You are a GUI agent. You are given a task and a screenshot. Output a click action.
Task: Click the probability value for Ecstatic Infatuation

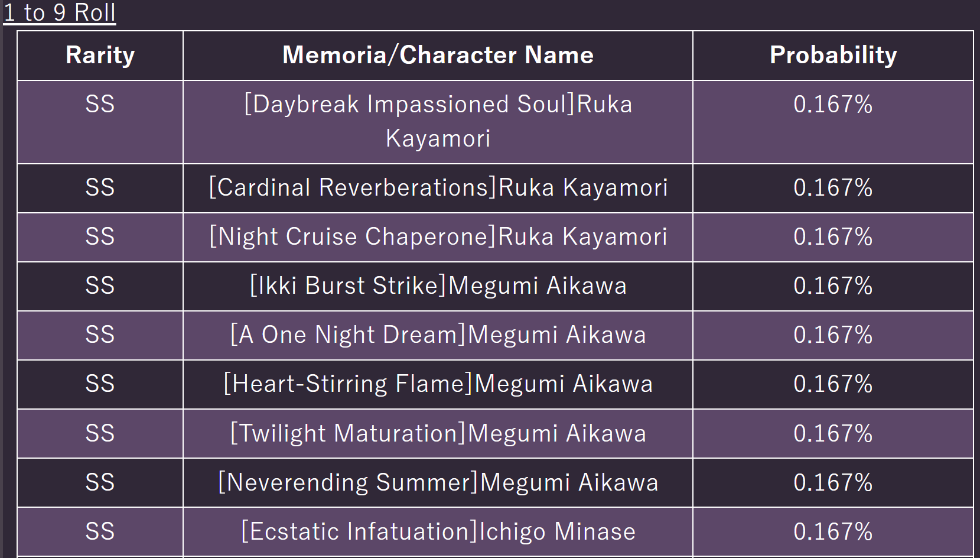point(833,531)
